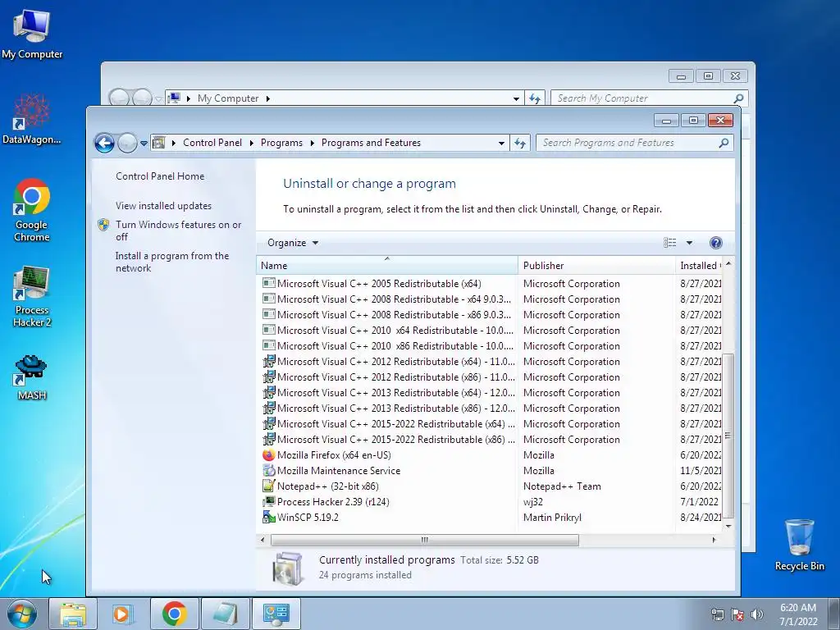This screenshot has height=630, width=840.
Task: Open the Organize dropdown menu
Action: [293, 243]
